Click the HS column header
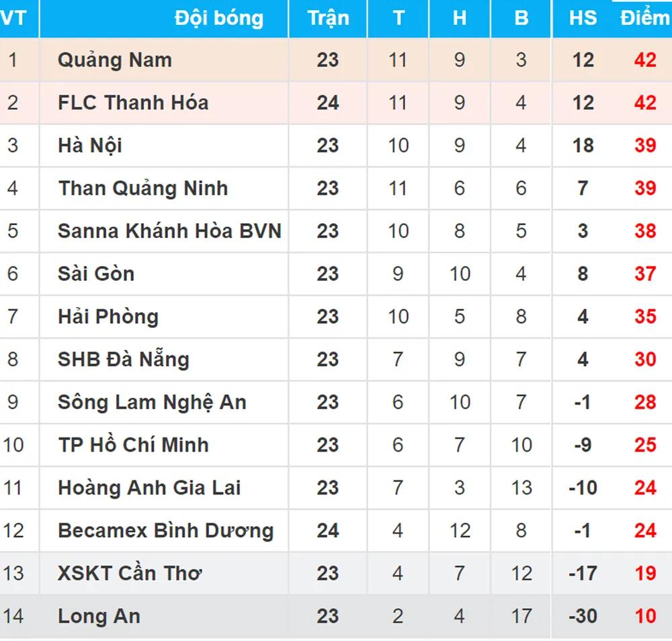 click(583, 18)
